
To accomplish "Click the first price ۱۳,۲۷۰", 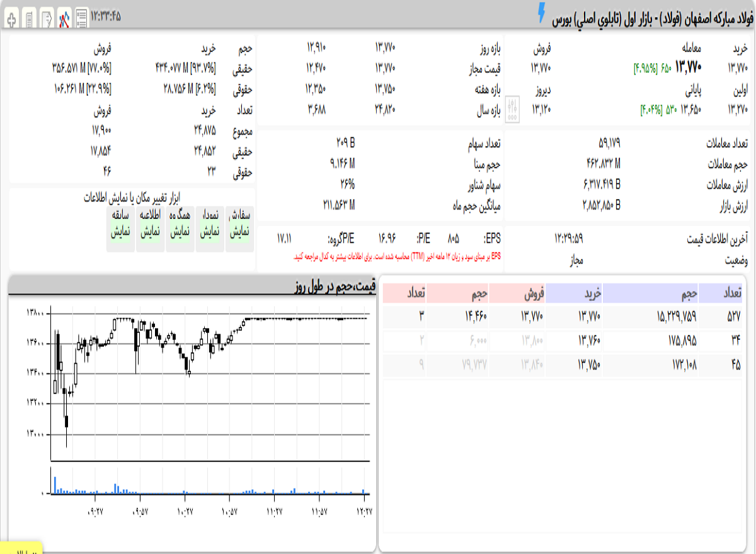I will 738,110.
